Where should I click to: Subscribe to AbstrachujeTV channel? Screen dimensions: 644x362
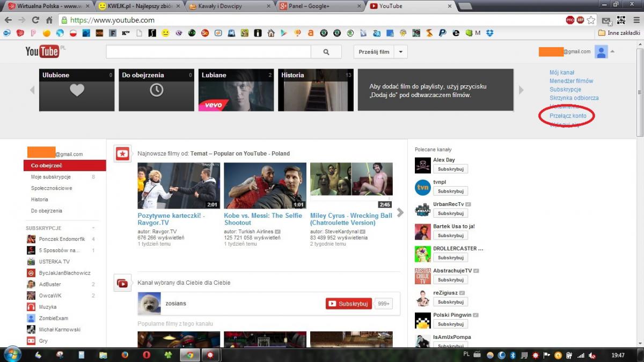(450, 280)
